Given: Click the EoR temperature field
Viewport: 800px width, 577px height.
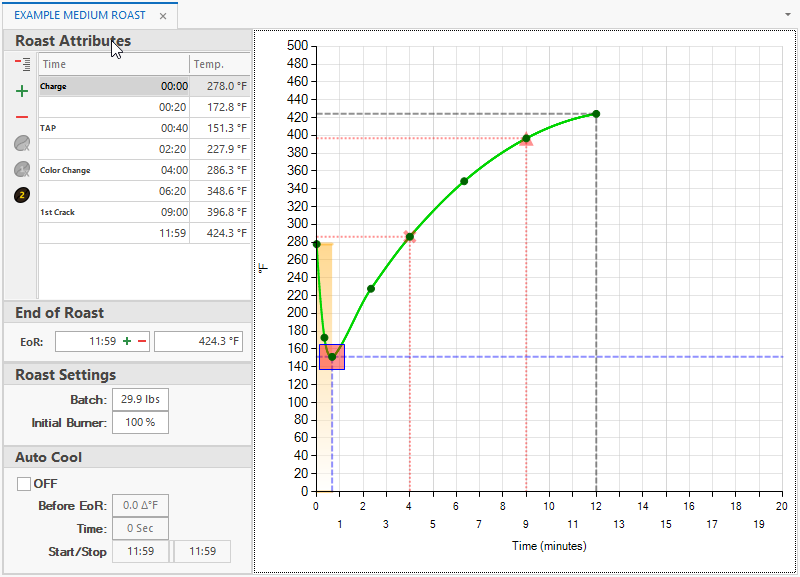Looking at the screenshot, I should (198, 342).
